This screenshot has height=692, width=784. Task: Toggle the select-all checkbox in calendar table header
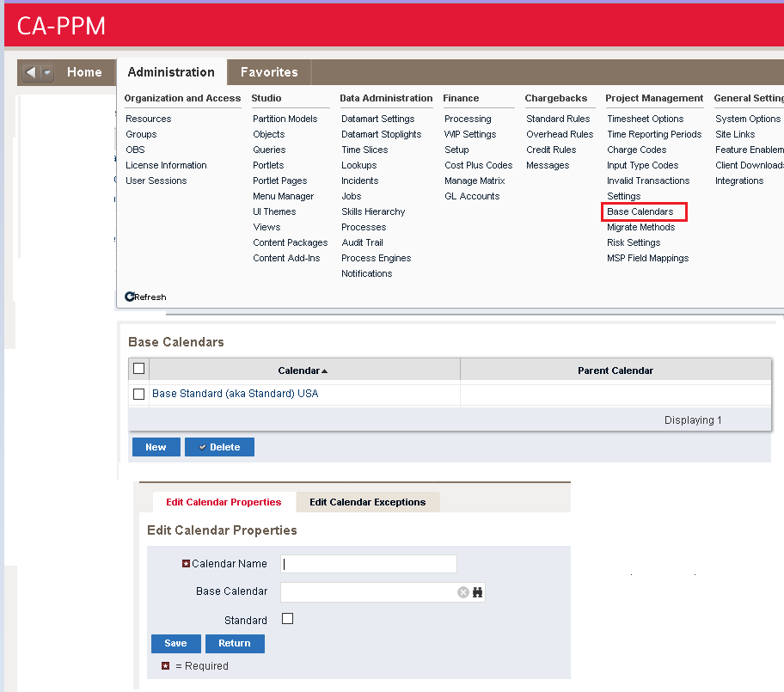139,369
